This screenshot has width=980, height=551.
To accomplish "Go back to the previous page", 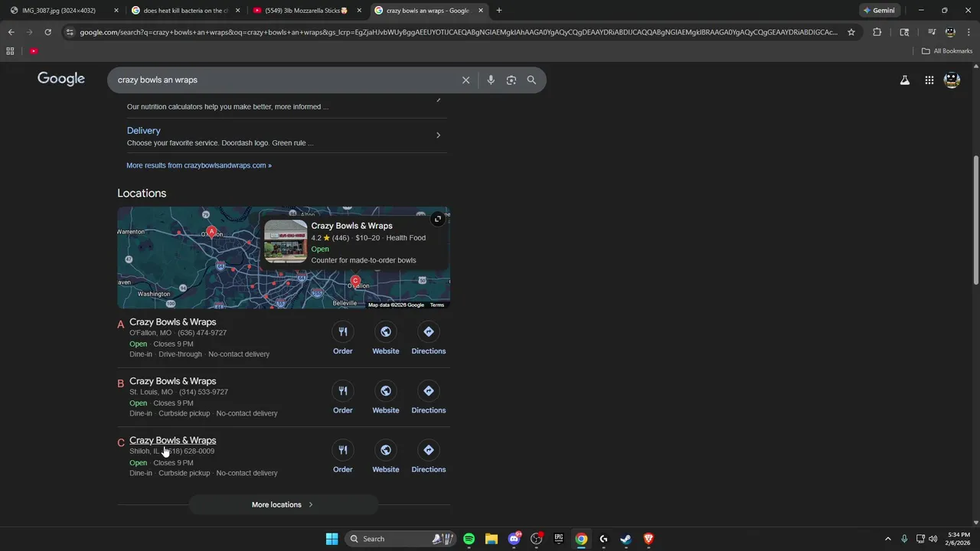I will [11, 32].
